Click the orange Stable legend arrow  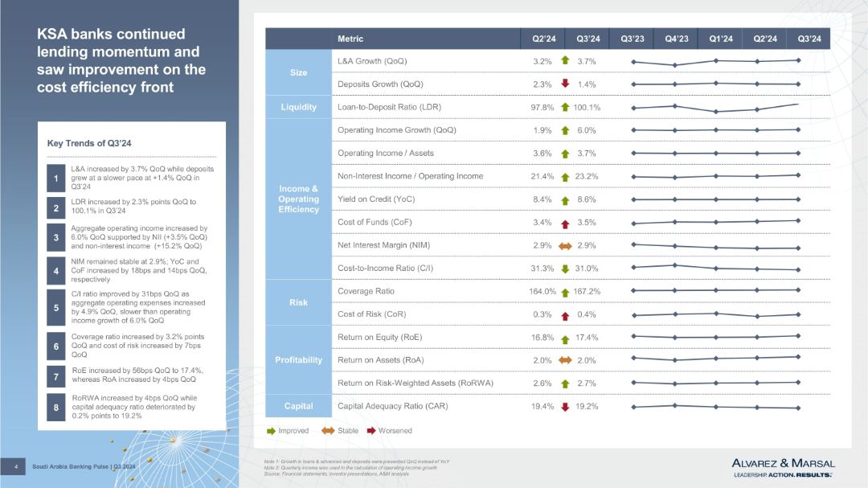point(328,431)
